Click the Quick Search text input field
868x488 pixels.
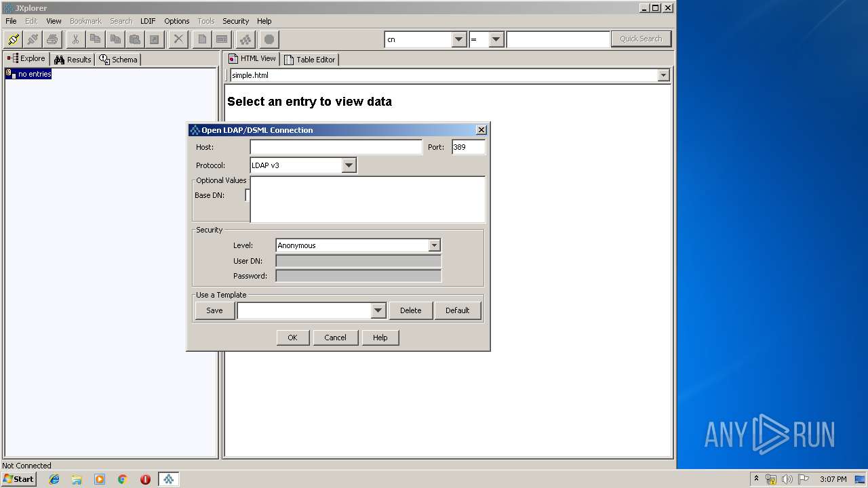tap(558, 39)
